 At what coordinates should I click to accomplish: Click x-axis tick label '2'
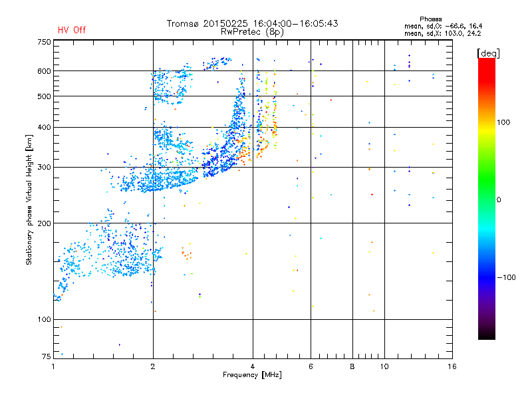pos(153,366)
